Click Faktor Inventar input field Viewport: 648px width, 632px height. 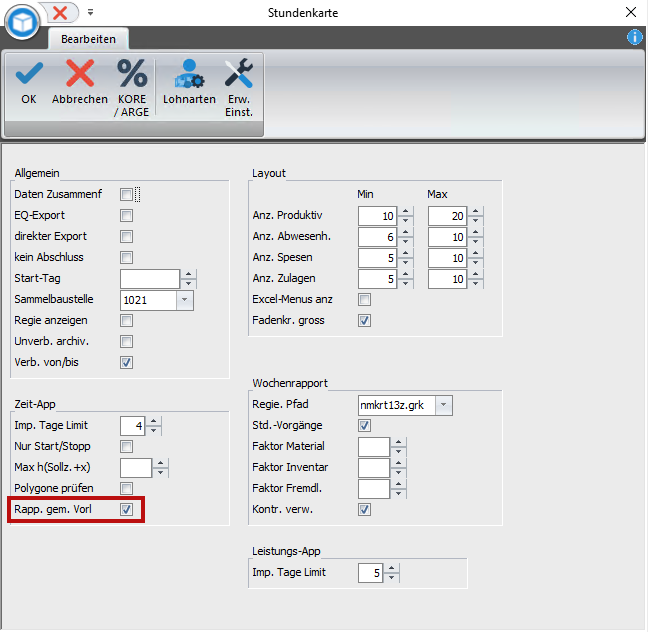coord(374,468)
